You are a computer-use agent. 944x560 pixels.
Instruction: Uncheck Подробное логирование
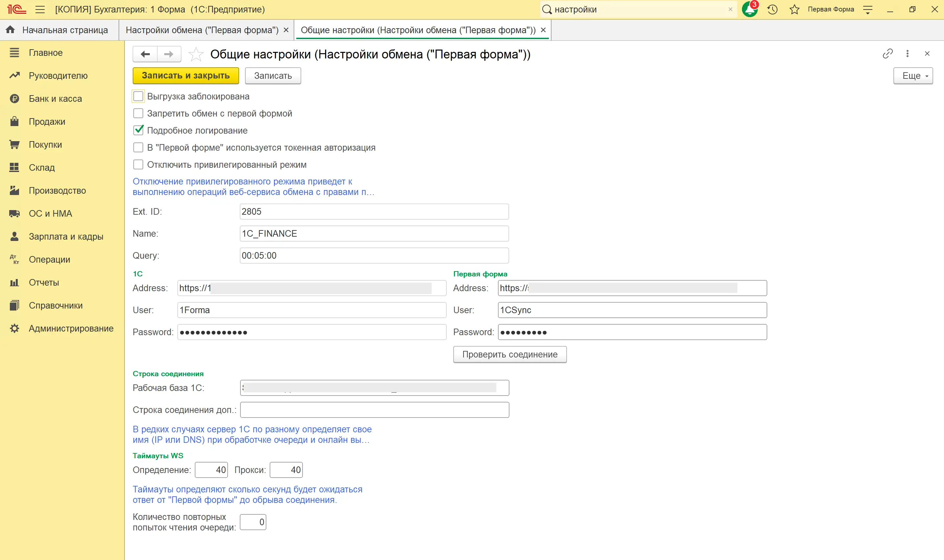tap(138, 131)
